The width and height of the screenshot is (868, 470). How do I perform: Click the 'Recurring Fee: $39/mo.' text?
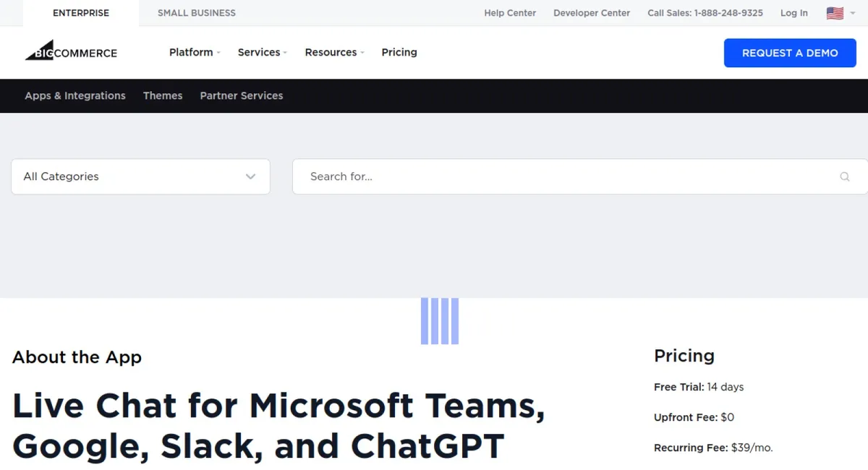[713, 448]
